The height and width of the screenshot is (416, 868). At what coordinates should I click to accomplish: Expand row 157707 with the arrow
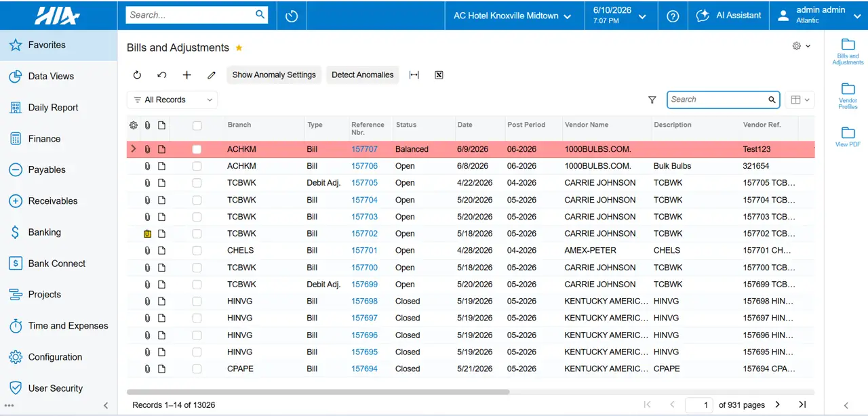tap(133, 149)
